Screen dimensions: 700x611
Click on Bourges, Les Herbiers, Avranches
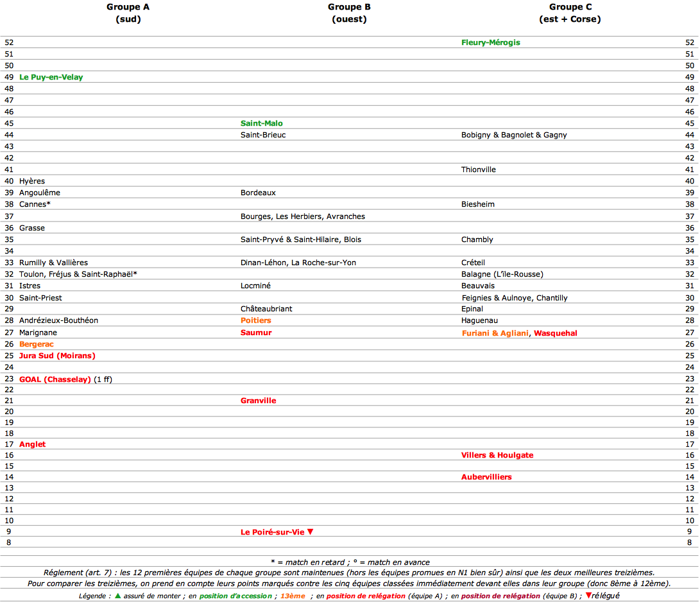303,216
